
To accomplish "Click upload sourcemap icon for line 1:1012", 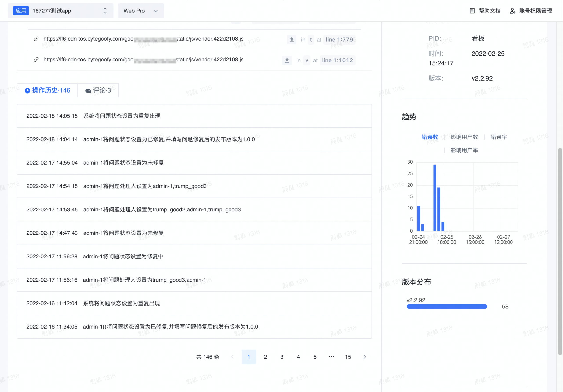I will (x=287, y=60).
